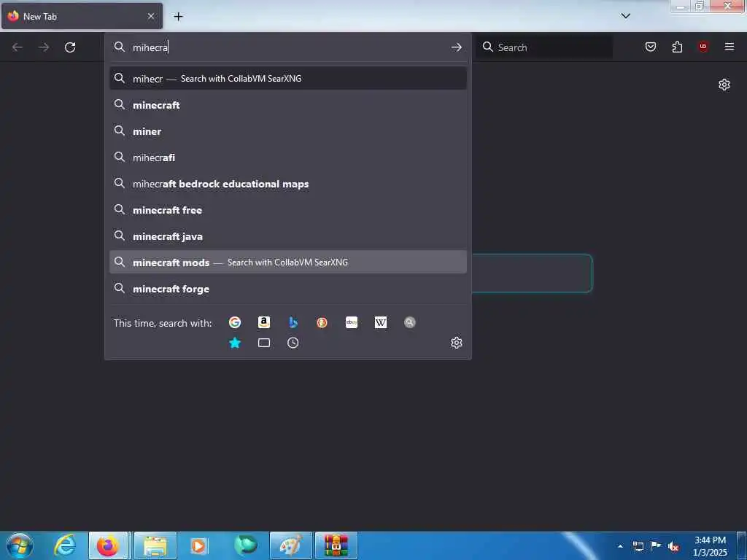Choose Bing search engine icon
Viewport: 747px width, 560px height.
coord(293,322)
